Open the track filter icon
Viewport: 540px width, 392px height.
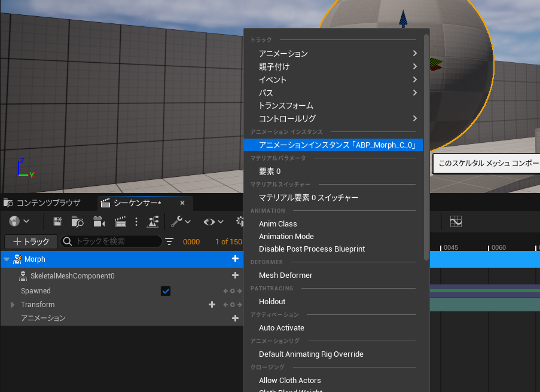pos(169,241)
